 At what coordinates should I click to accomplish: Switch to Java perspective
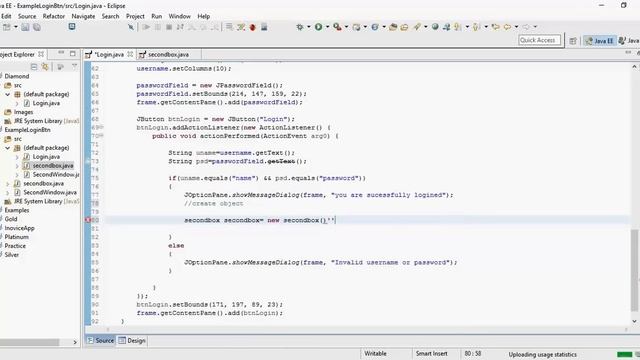(629, 40)
